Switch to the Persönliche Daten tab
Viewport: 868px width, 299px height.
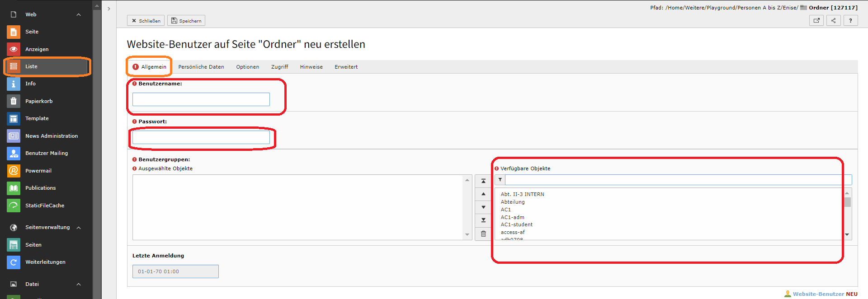pyautogui.click(x=201, y=67)
